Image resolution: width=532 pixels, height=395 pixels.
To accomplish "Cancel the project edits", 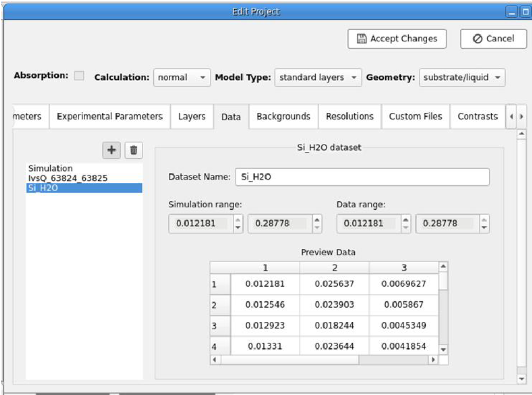I will coord(493,39).
